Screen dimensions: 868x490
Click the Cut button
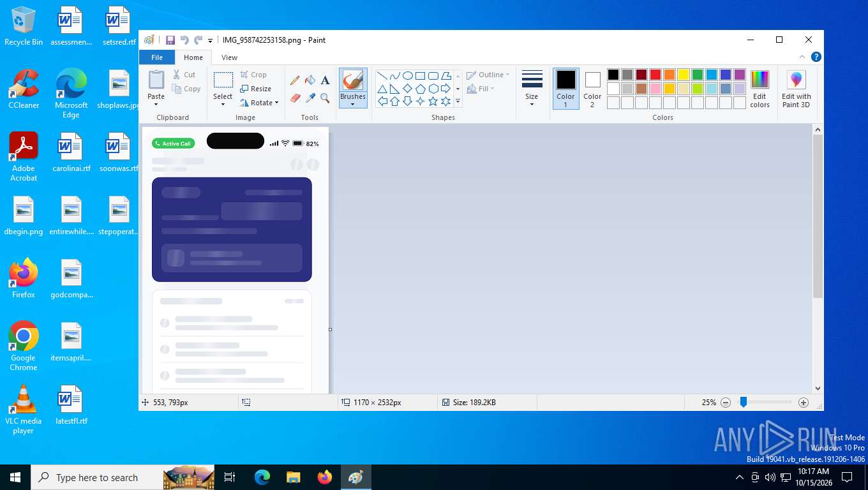coord(184,75)
